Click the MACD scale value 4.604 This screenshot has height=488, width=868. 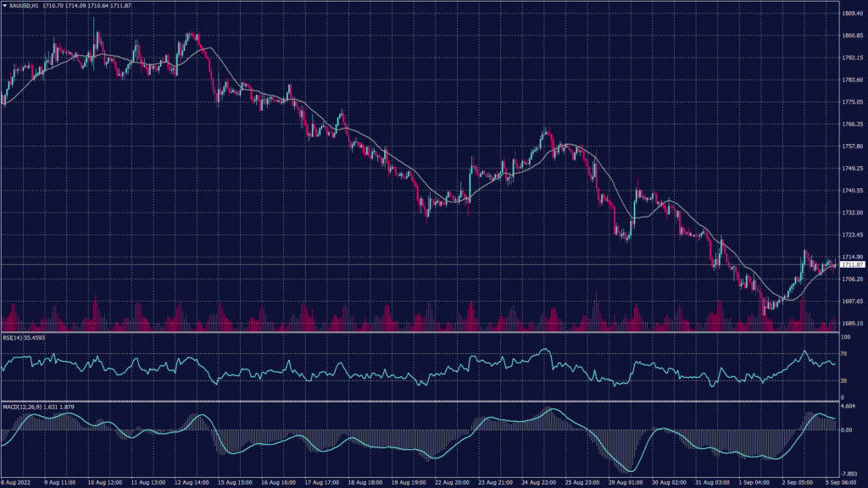[x=849, y=407]
